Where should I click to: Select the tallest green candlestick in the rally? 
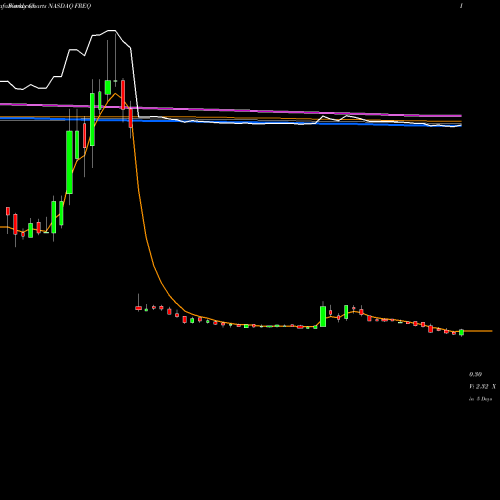click(69, 162)
